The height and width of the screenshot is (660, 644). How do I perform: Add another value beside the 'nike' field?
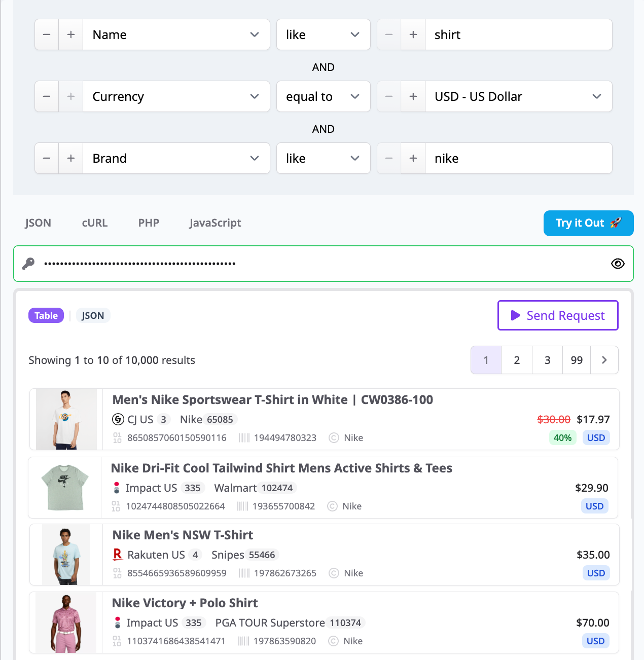coord(413,158)
